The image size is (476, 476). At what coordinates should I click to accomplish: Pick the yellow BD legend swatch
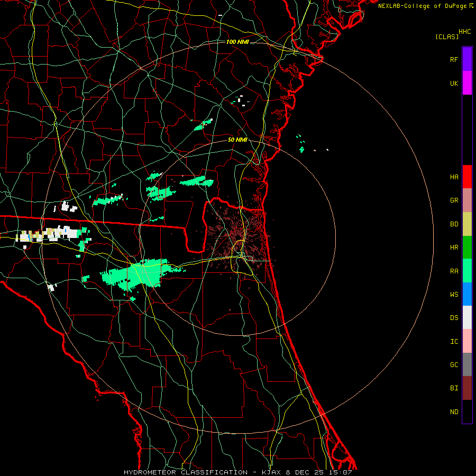(467, 224)
